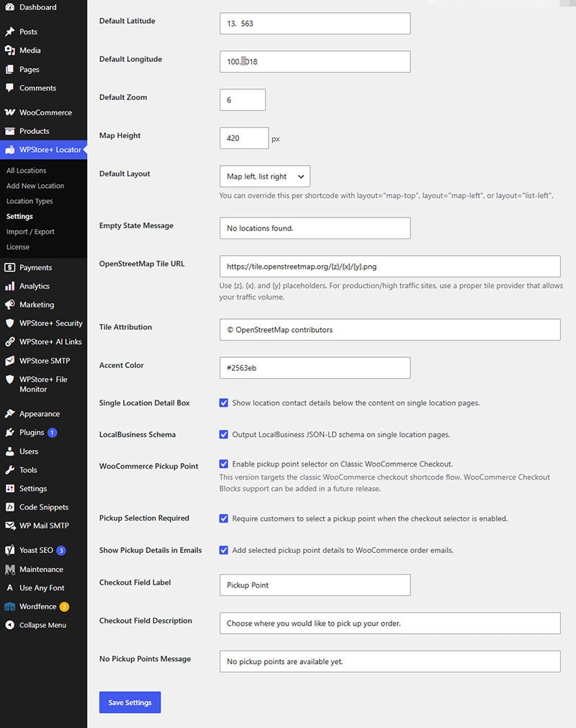
Task: Click the OpenStreetMap Tile URL field
Action: click(390, 266)
